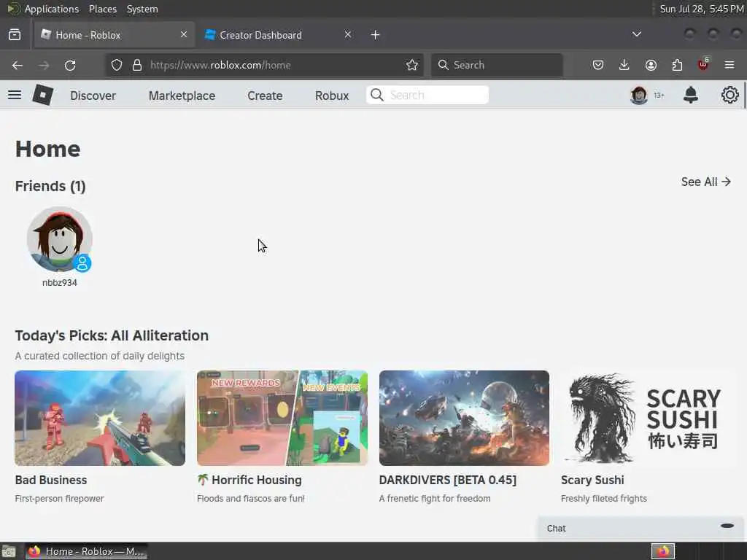Click the Today's Picks: All Alliteration heading
This screenshot has width=747, height=560.
tap(112, 335)
